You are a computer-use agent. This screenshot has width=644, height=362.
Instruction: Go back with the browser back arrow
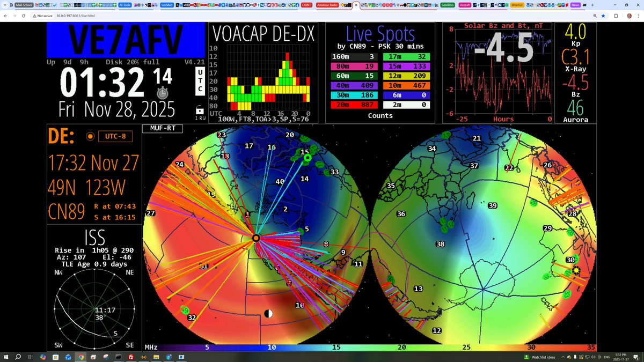(x=5, y=16)
